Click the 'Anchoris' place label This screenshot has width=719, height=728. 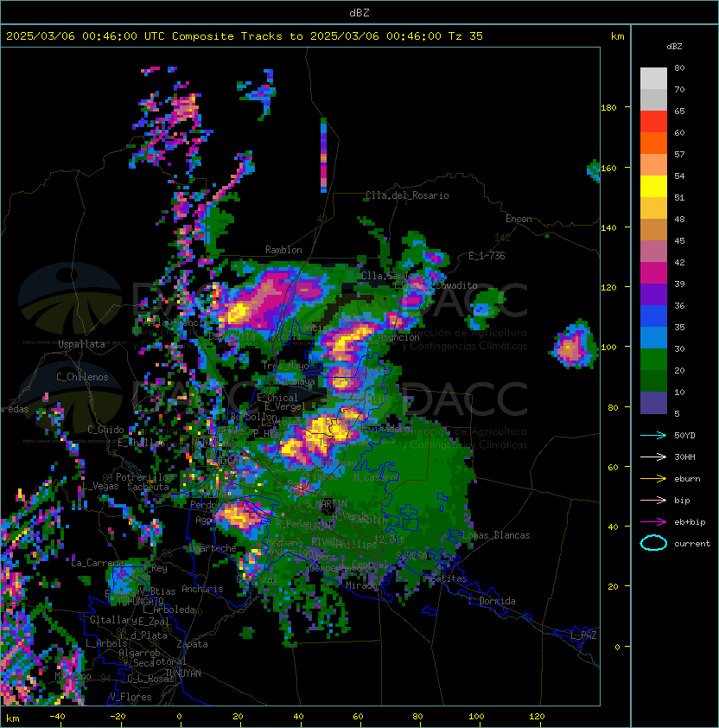click(x=202, y=589)
